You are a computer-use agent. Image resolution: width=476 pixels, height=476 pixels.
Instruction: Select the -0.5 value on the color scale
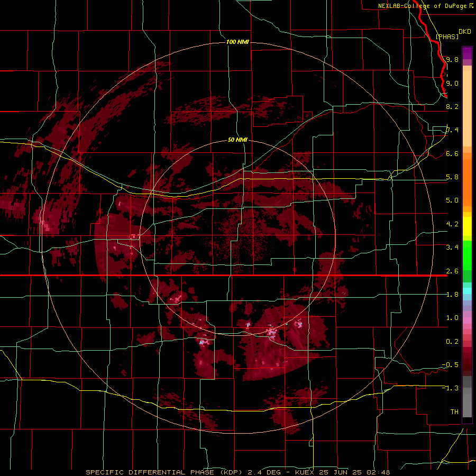click(450, 365)
